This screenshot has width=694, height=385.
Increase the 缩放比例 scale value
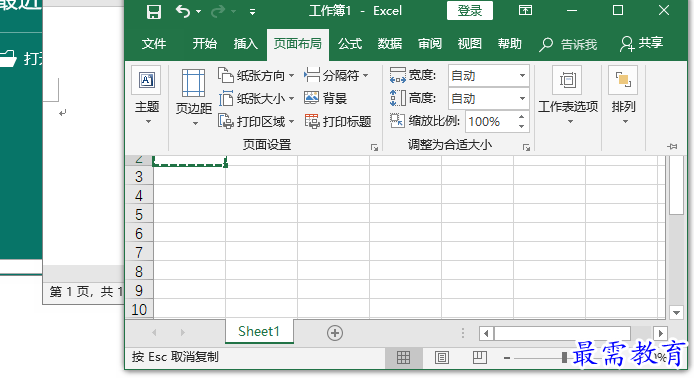[x=522, y=117]
